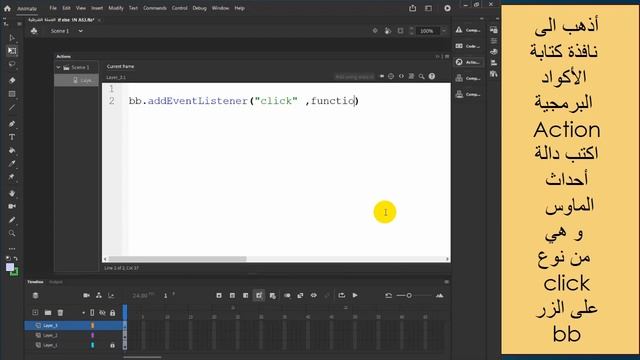Click the new folder icon in Timeline
The height and width of the screenshot is (360, 640).
click(48, 313)
